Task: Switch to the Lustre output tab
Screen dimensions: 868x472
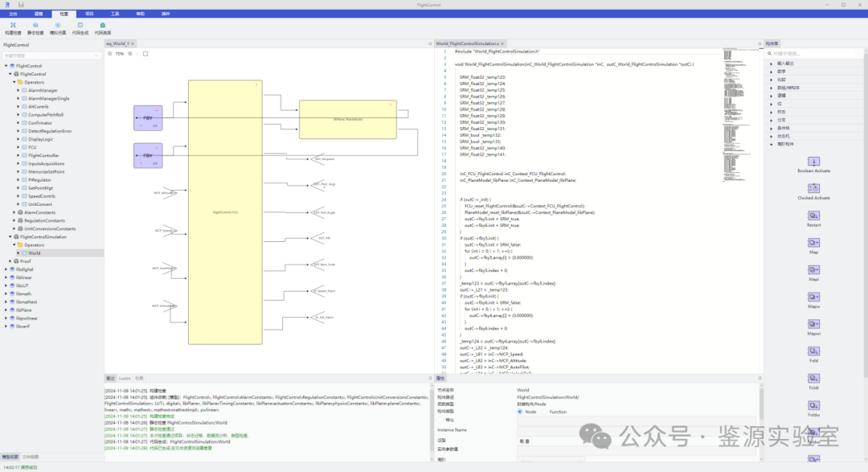Action: tap(125, 379)
